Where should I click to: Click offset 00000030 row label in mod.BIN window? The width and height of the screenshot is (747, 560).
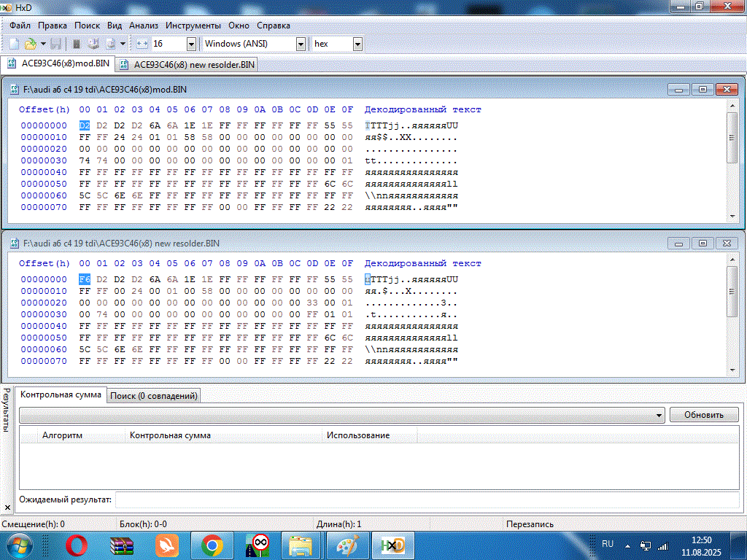[44, 160]
